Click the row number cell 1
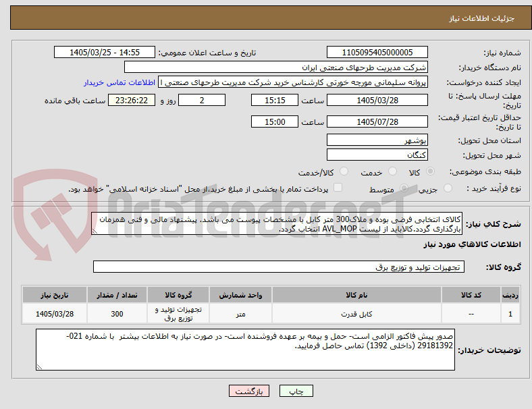Image resolution: width=532 pixels, height=409 pixels. [510, 314]
